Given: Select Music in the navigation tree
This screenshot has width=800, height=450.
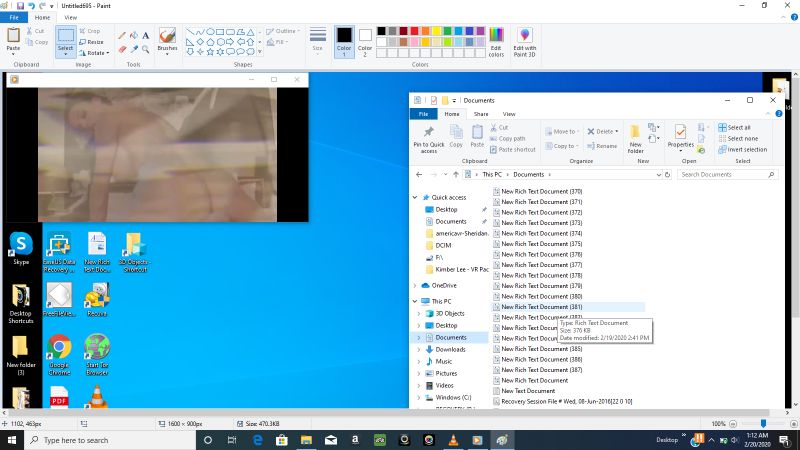Looking at the screenshot, I should pyautogui.click(x=443, y=362).
